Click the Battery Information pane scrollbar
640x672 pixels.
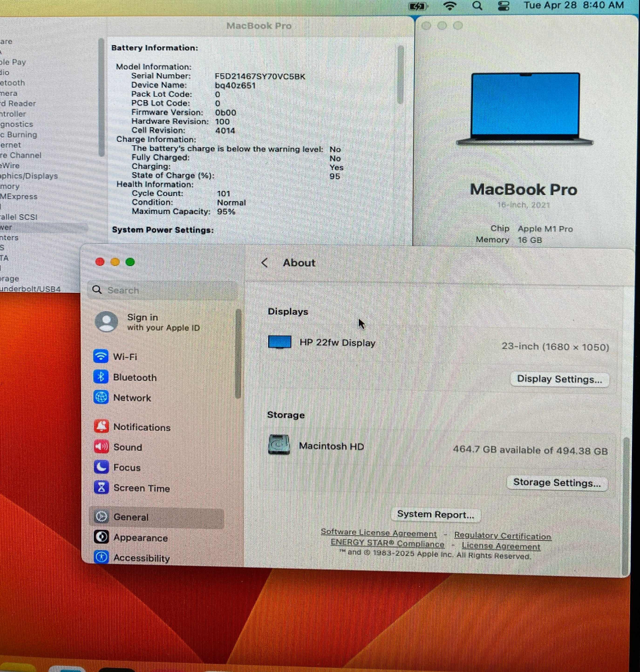tap(401, 74)
